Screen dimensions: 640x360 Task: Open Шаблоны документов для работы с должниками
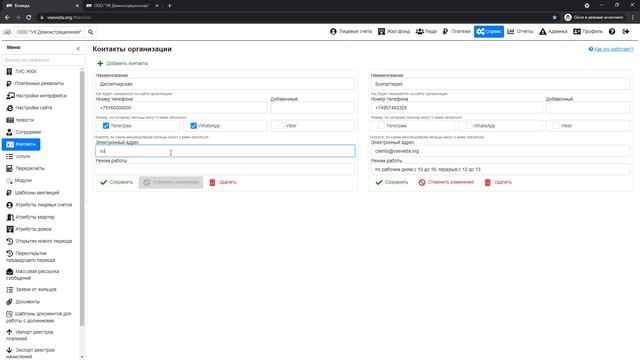pyautogui.click(x=39, y=317)
